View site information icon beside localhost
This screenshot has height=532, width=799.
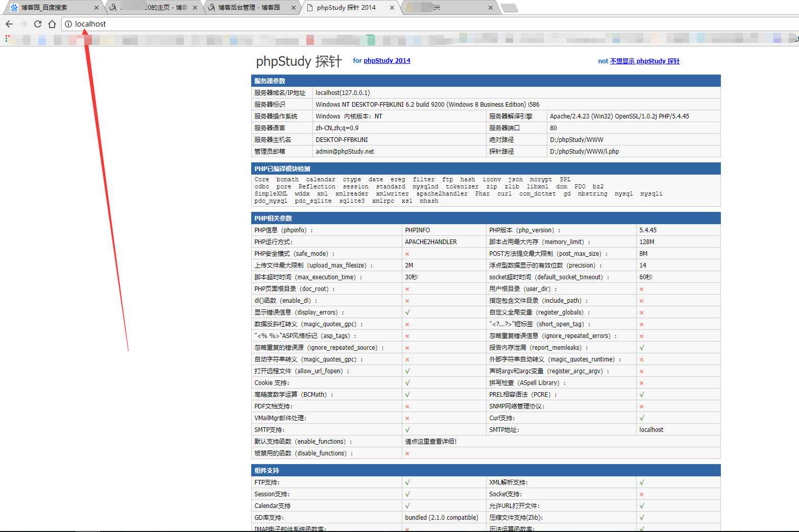point(68,24)
